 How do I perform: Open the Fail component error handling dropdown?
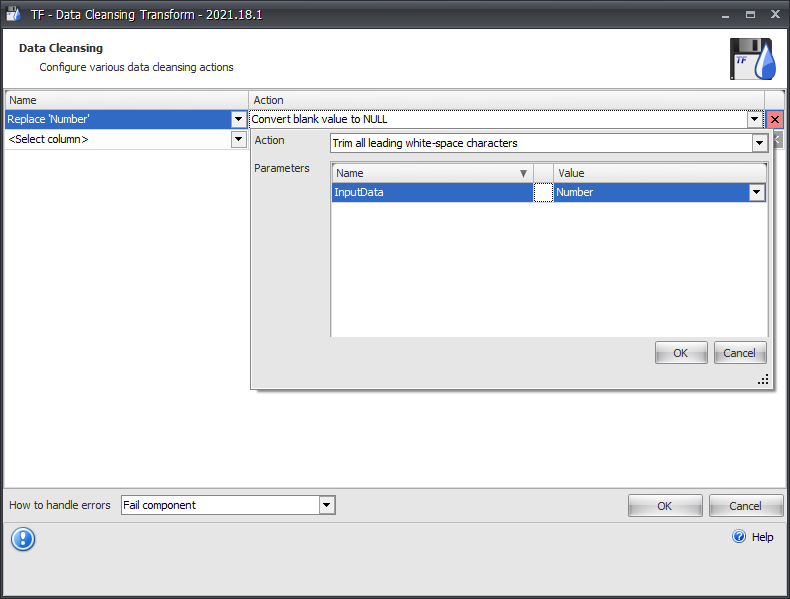[326, 505]
